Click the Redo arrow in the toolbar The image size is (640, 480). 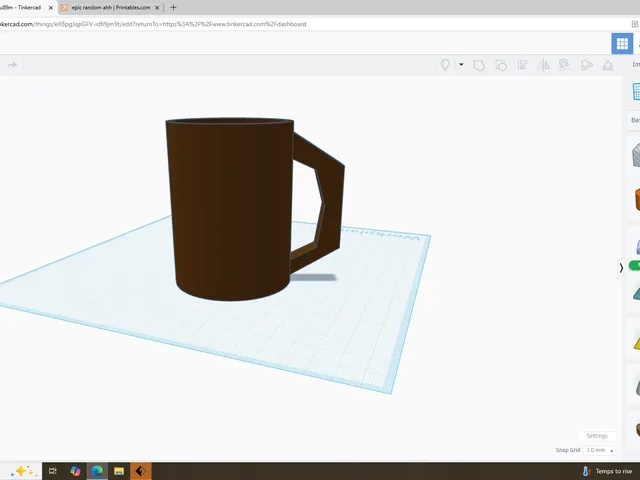(x=12, y=65)
